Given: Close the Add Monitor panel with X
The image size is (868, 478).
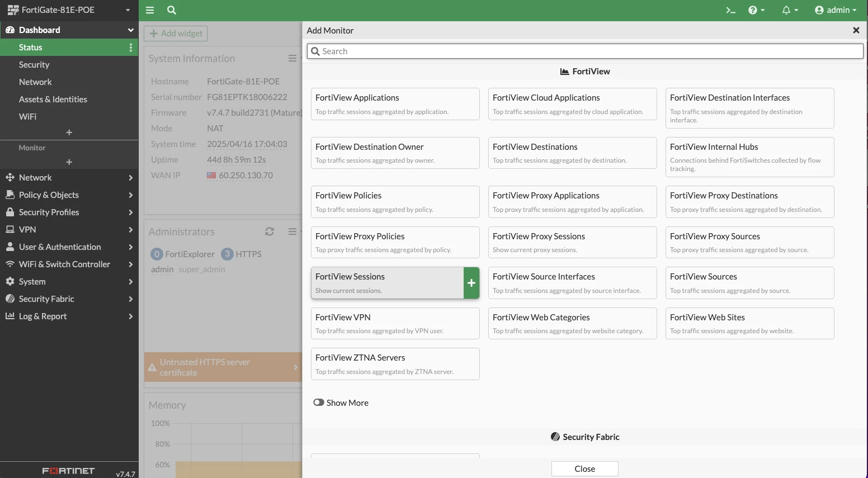Looking at the screenshot, I should (856, 30).
